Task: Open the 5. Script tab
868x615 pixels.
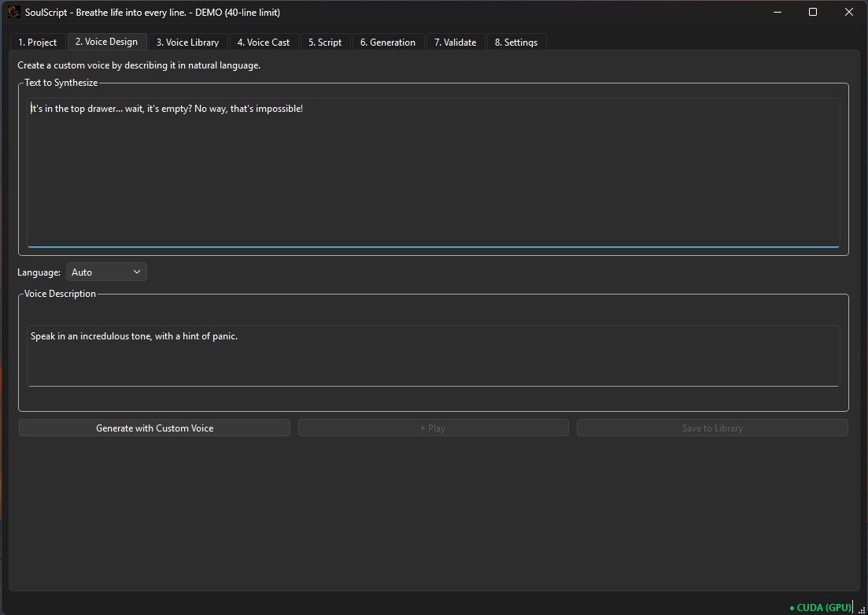Action: 325,42
